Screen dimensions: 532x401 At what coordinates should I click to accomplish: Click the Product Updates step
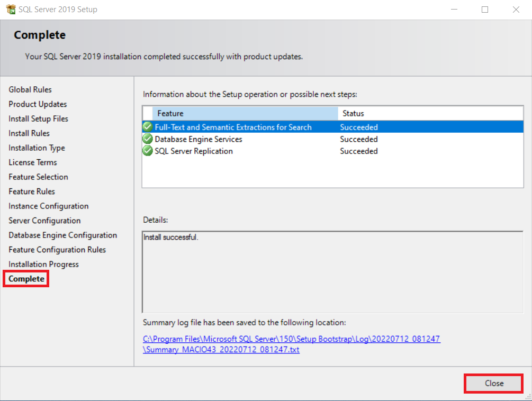38,104
